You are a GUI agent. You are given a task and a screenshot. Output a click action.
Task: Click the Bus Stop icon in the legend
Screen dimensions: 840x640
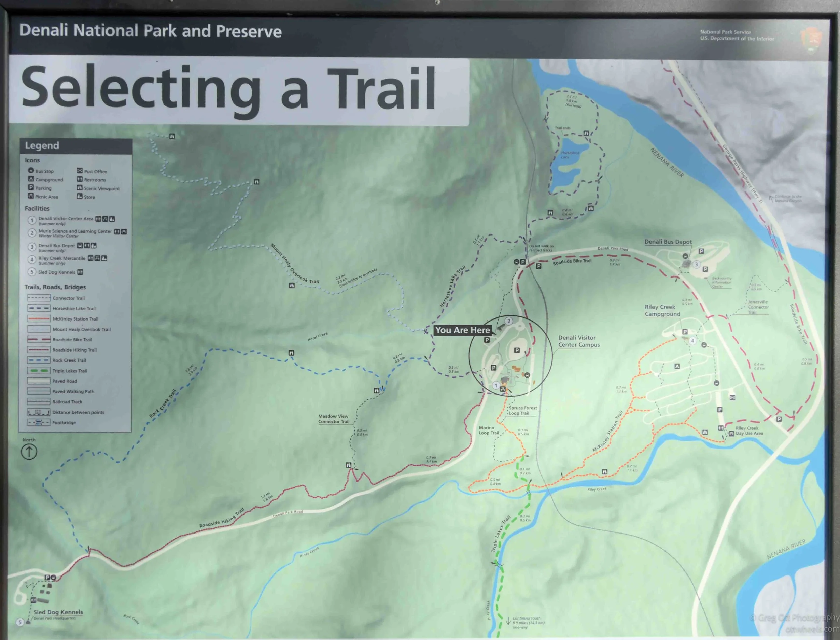(x=31, y=171)
